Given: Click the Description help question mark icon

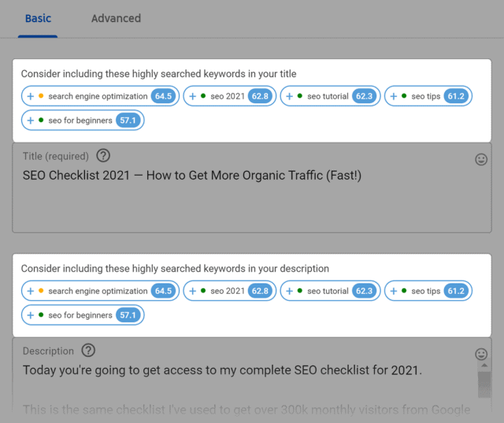Looking at the screenshot, I should click(89, 351).
